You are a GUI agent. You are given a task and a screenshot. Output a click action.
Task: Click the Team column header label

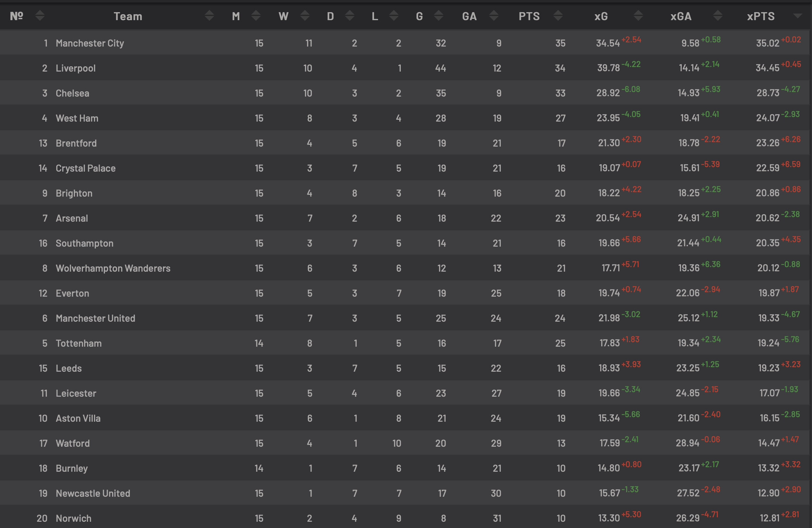(x=128, y=16)
